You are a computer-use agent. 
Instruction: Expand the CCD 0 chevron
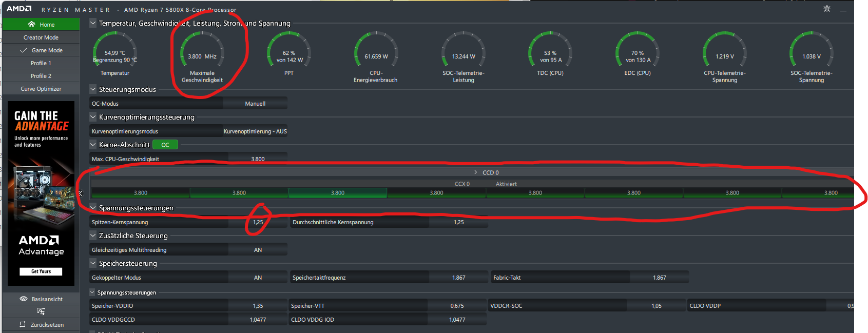coord(476,172)
